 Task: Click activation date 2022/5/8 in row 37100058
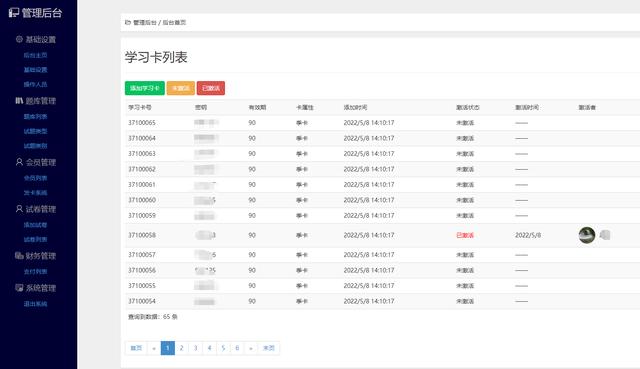click(528, 235)
